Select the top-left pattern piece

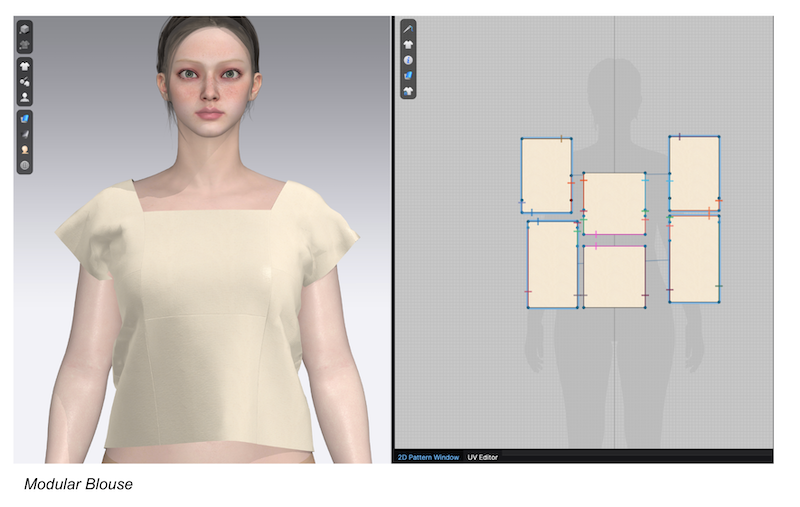click(546, 174)
